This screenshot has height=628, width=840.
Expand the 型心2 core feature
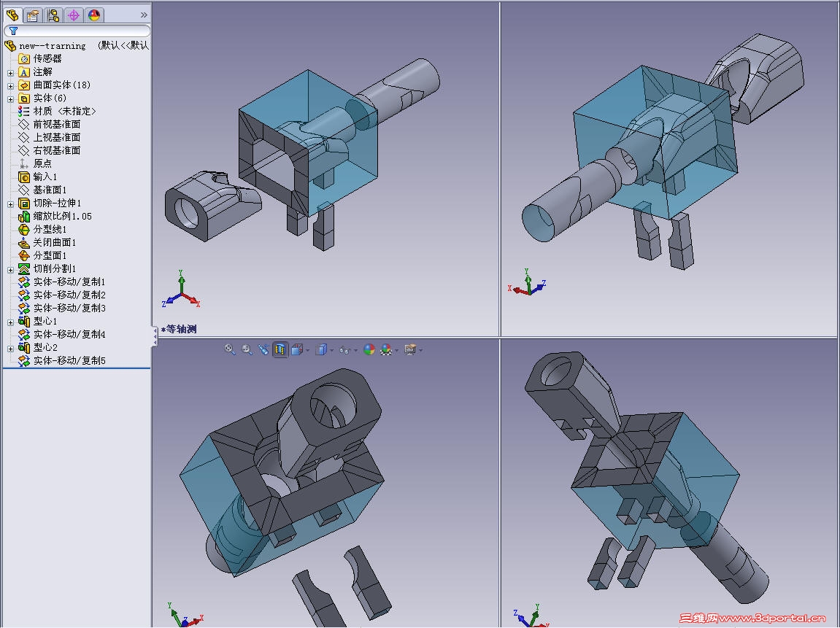[x=11, y=349]
